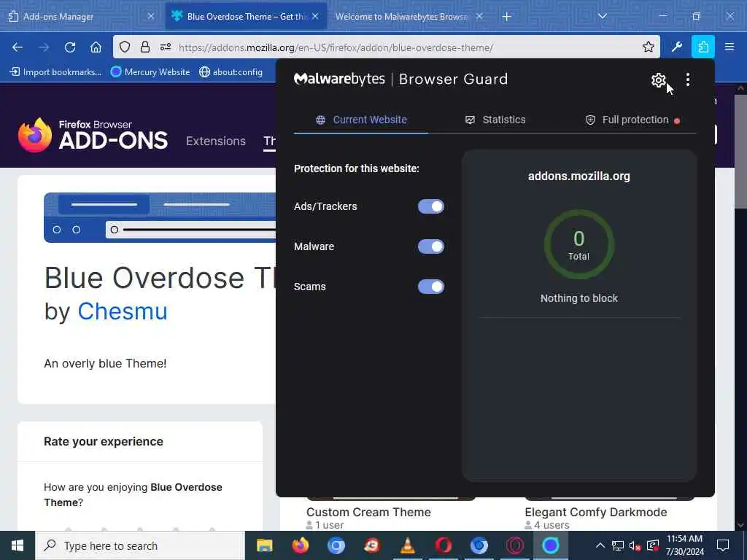Click the addons.mozilla.org domain heading
The height and width of the screenshot is (560, 747).
point(578,176)
